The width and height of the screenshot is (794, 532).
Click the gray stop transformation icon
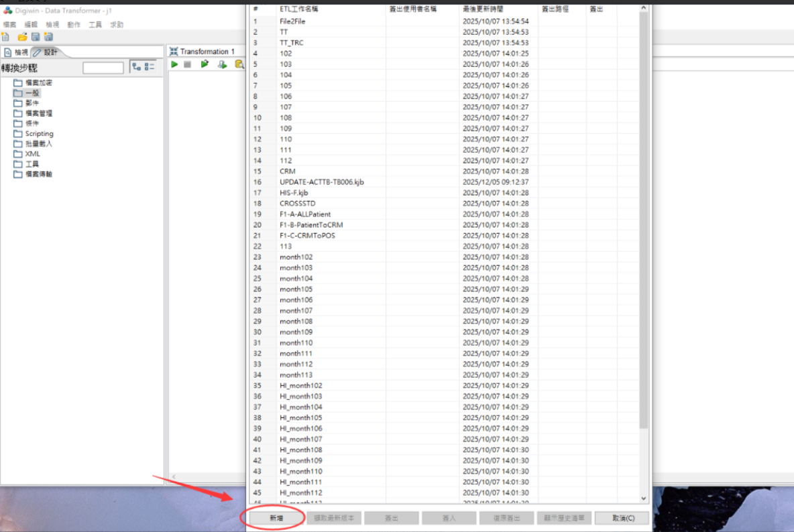188,64
